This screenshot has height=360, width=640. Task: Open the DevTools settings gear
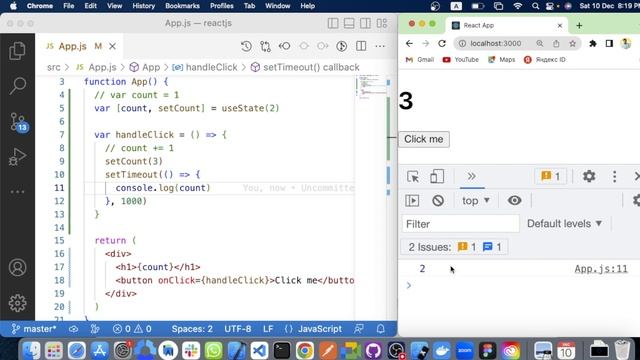(589, 176)
